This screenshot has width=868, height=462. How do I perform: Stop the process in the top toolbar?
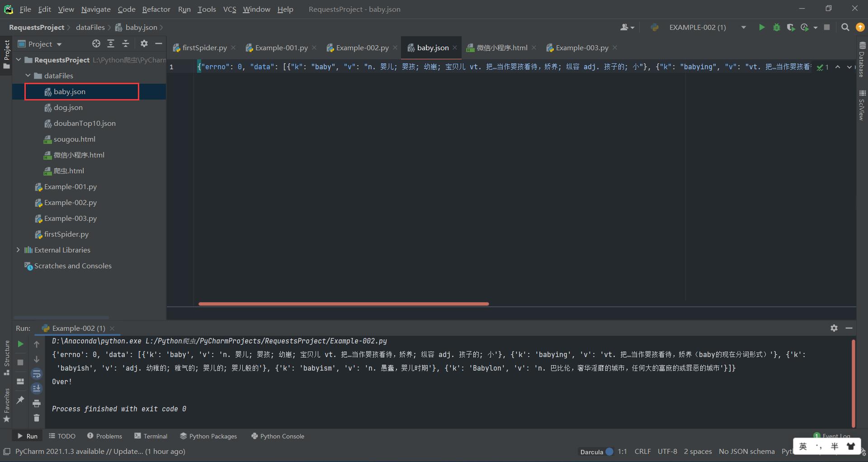coord(827,28)
